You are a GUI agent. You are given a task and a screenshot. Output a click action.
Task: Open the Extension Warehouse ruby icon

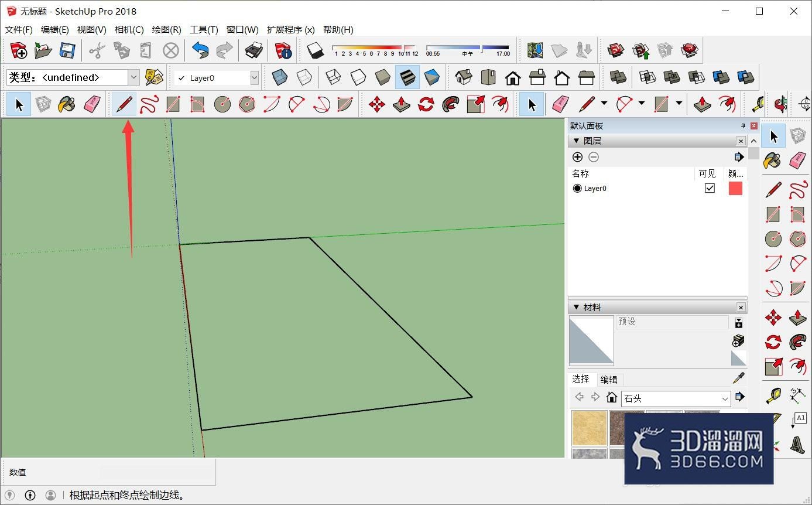point(690,50)
